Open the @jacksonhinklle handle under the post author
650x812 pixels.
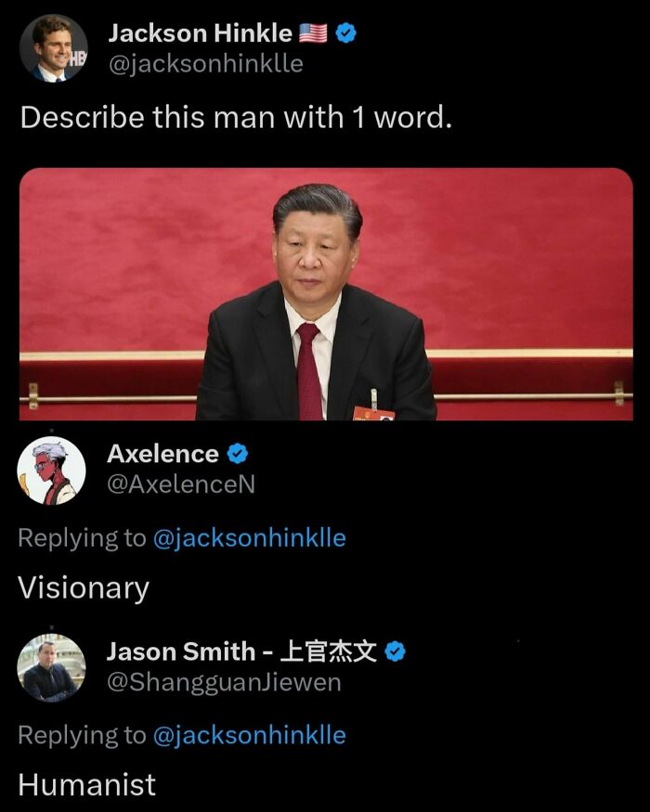(206, 64)
